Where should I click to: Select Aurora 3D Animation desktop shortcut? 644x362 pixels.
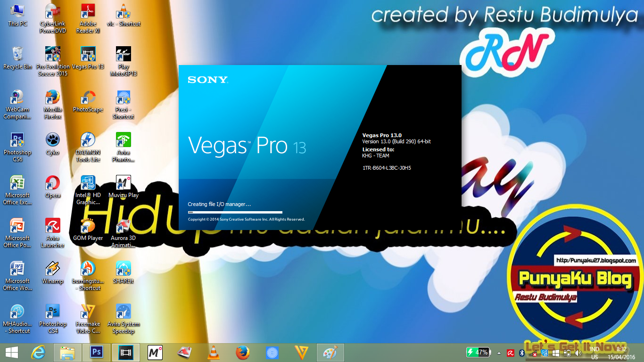(x=124, y=233)
